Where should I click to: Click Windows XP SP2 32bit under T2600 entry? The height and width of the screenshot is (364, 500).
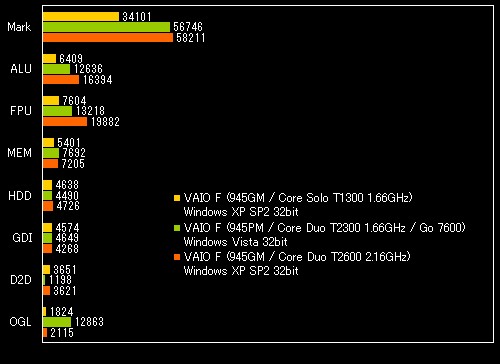(241, 271)
